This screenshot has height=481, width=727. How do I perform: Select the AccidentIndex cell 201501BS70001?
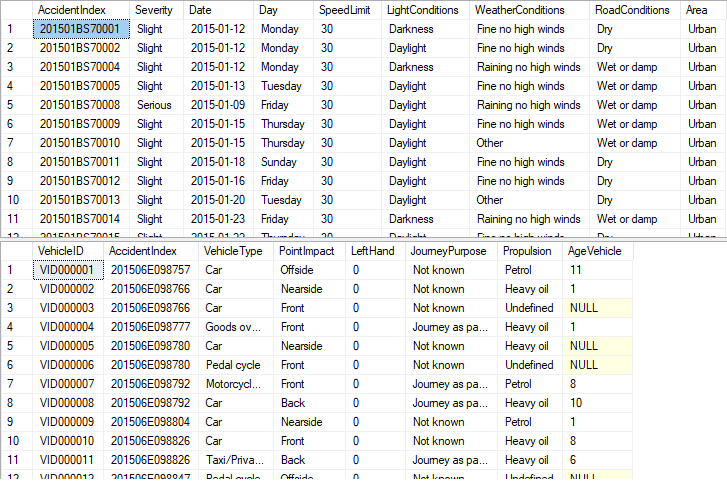pyautogui.click(x=81, y=29)
